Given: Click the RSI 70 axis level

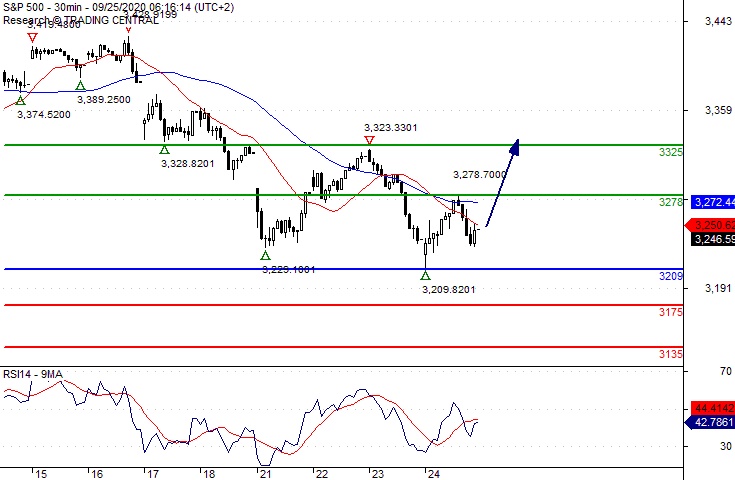Looking at the screenshot, I should tap(726, 371).
